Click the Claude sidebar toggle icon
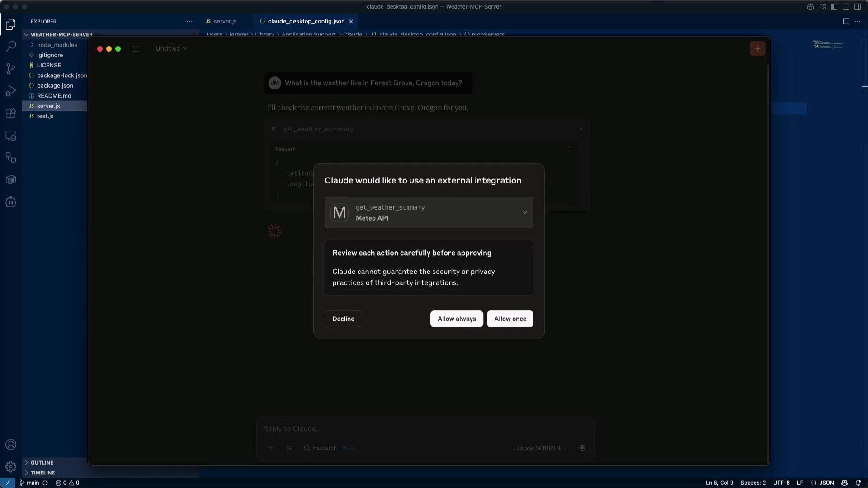 coord(136,49)
